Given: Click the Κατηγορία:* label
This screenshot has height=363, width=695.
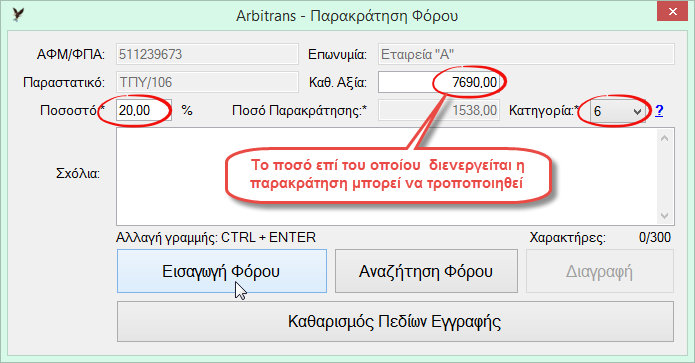Looking at the screenshot, I should (x=544, y=110).
